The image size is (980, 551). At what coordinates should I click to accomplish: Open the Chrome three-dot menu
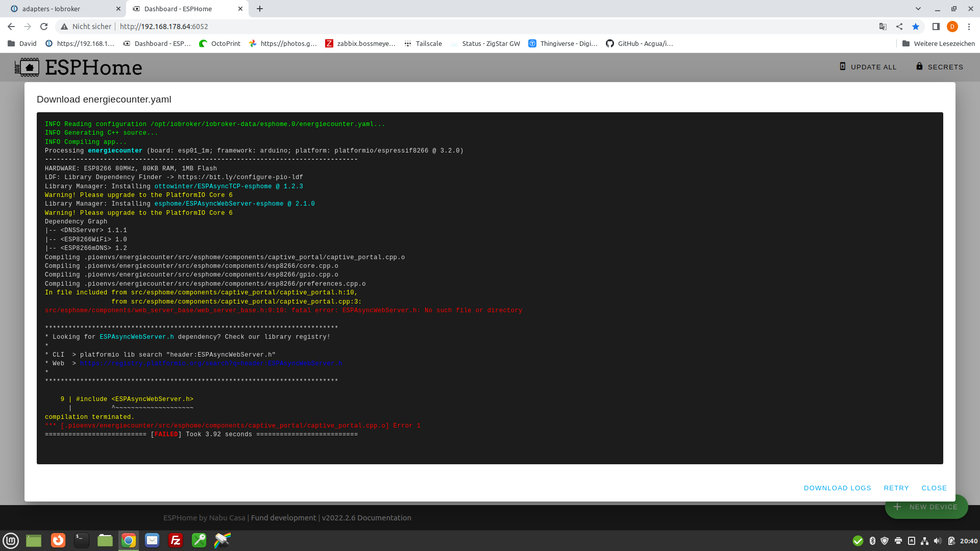coord(969,27)
